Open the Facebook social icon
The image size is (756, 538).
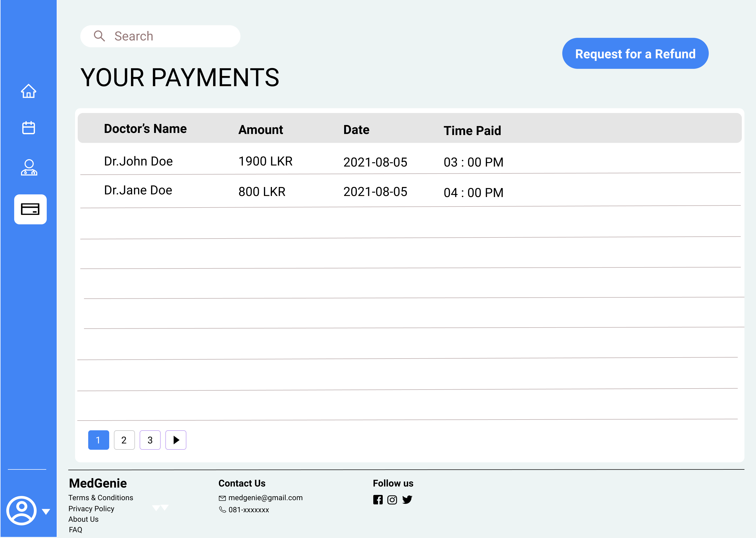[378, 500]
